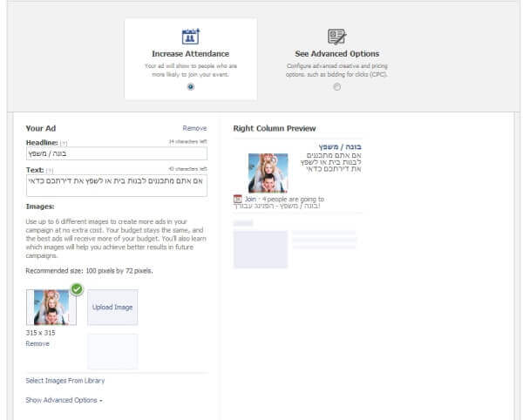Click Remove link under the 315 x 315 image
523x420 pixels.
pyautogui.click(x=37, y=343)
